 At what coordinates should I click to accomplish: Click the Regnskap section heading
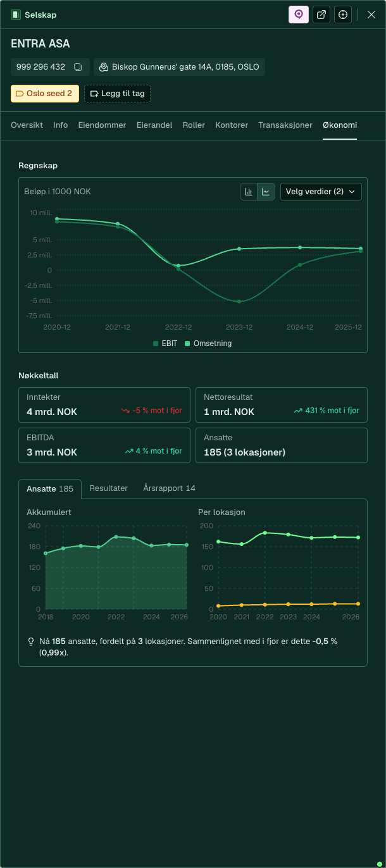(x=38, y=166)
